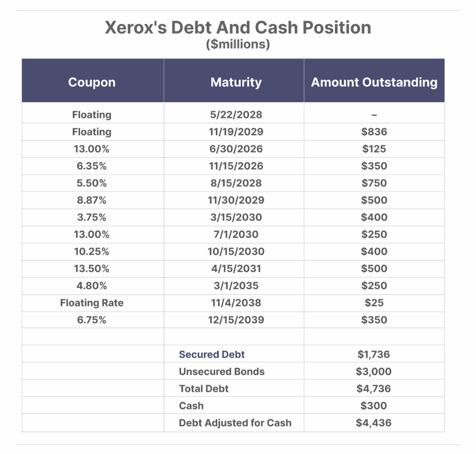Screen dimensions: 476x454
Task: Click the Amount Outstanding header
Action: [x=374, y=82]
